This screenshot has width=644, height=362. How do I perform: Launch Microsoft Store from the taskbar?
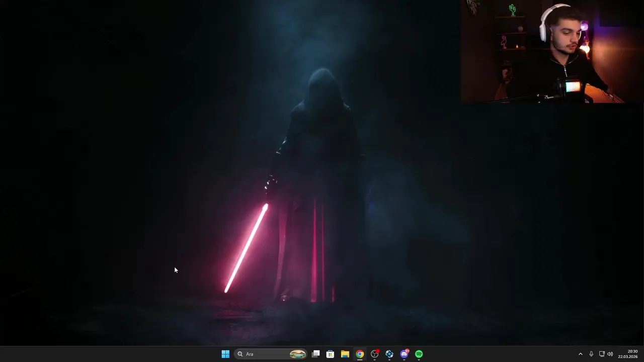click(x=330, y=354)
